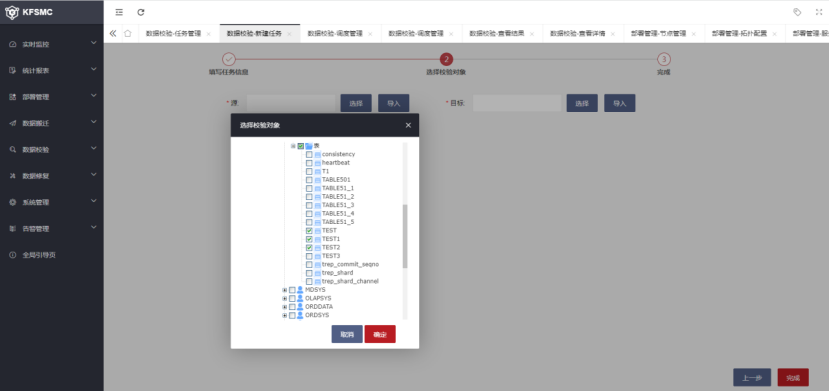The image size is (829, 392).
Task: Click 取消 button in dialog
Action: 347,334
